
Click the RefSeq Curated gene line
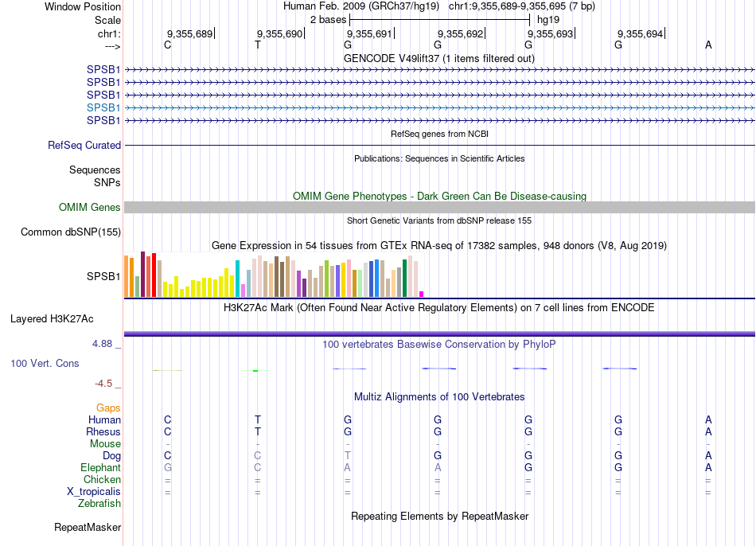point(439,145)
